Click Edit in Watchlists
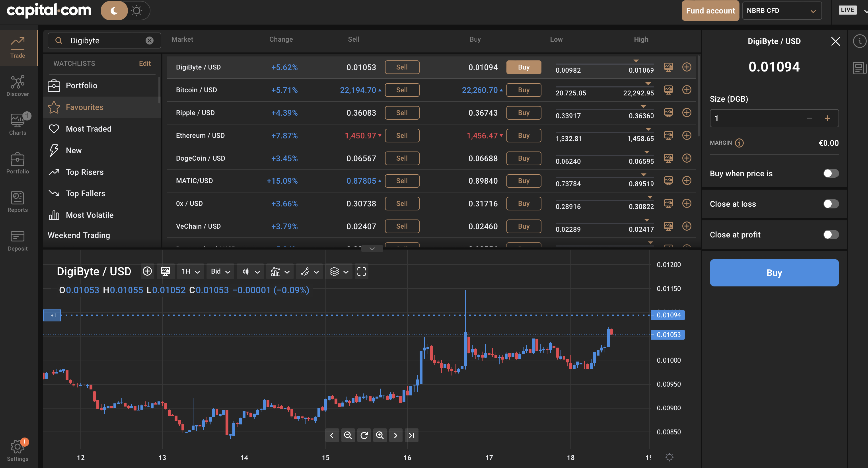 [145, 64]
